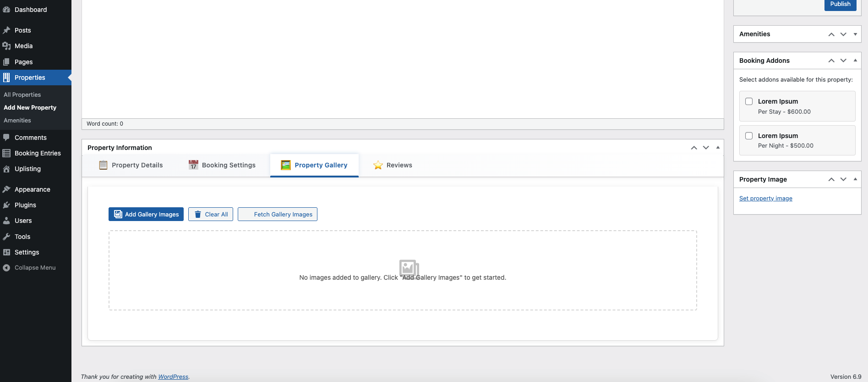Check the Lorem Ipsum Per Night addon
This screenshot has height=382, width=868.
(x=749, y=136)
